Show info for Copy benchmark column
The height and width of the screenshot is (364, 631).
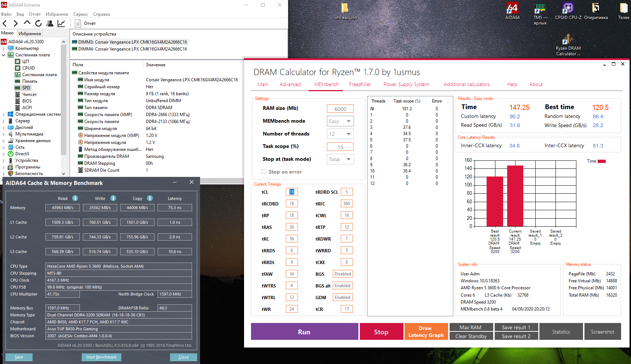click(150, 198)
